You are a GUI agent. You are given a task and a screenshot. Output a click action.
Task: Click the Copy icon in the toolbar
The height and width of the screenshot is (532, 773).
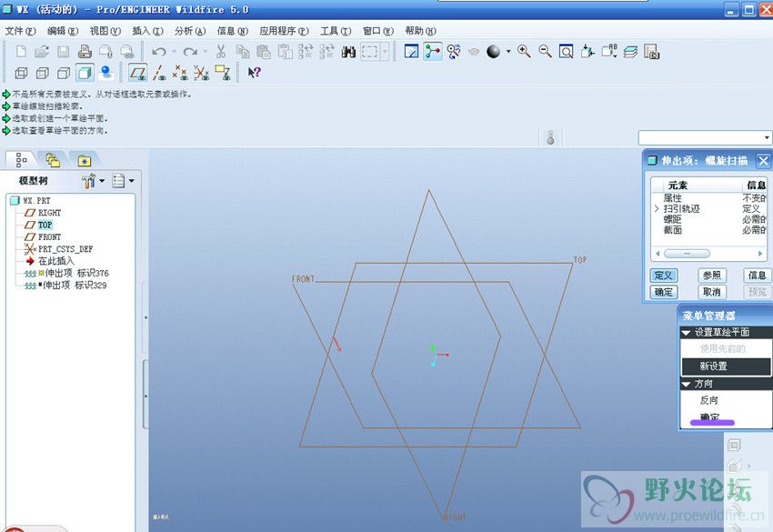click(243, 51)
